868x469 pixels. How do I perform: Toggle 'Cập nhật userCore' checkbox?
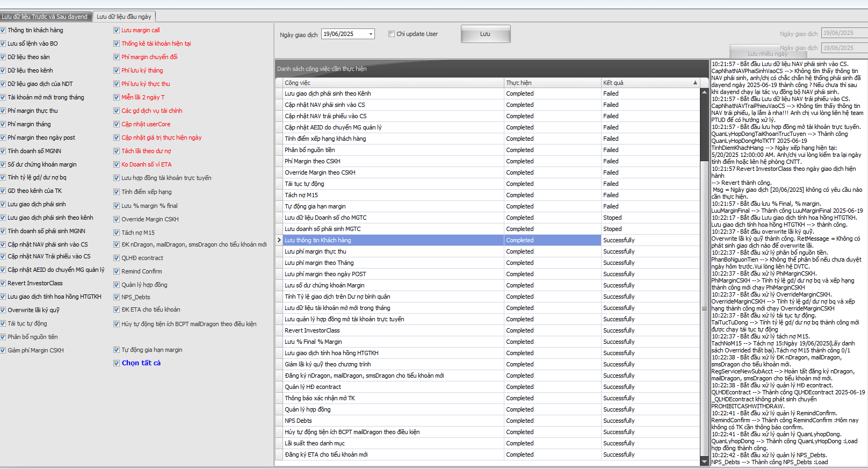(117, 124)
